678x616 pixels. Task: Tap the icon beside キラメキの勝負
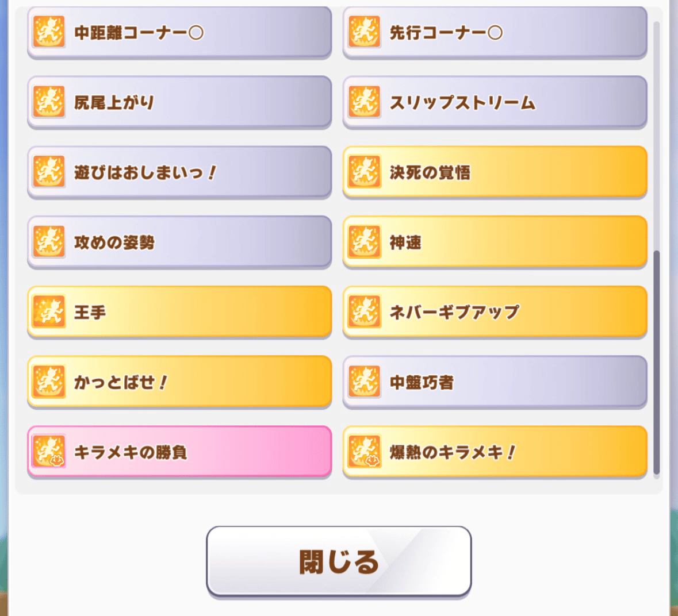[49, 452]
